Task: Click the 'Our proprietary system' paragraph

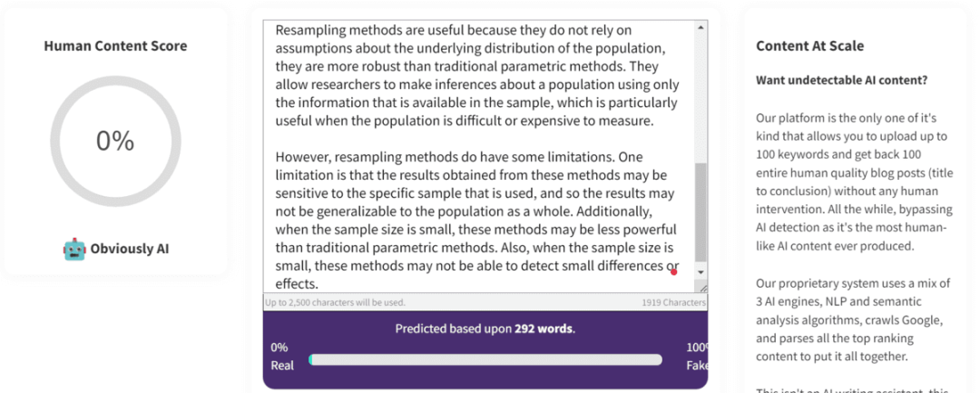Action: [x=849, y=319]
